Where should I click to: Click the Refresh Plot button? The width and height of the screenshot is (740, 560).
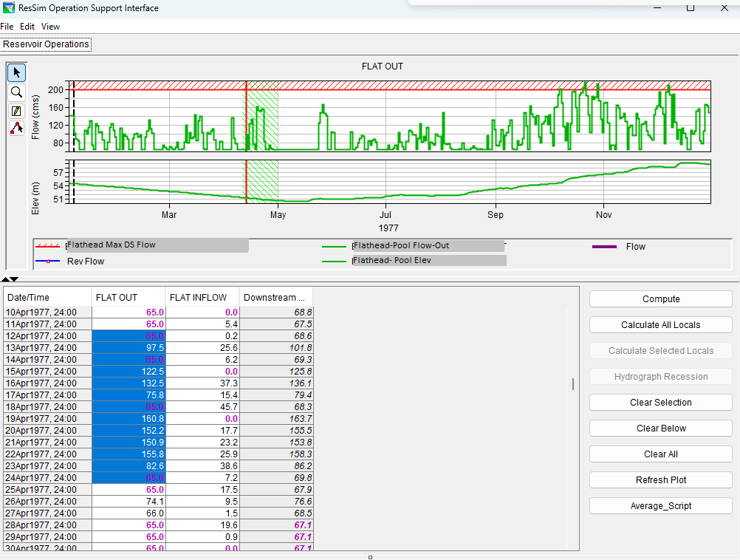pyautogui.click(x=660, y=480)
